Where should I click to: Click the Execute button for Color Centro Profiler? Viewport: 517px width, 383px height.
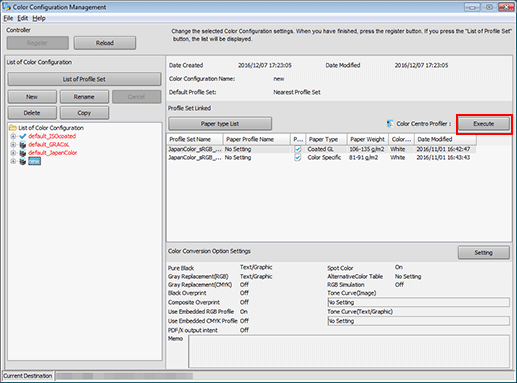coord(484,124)
